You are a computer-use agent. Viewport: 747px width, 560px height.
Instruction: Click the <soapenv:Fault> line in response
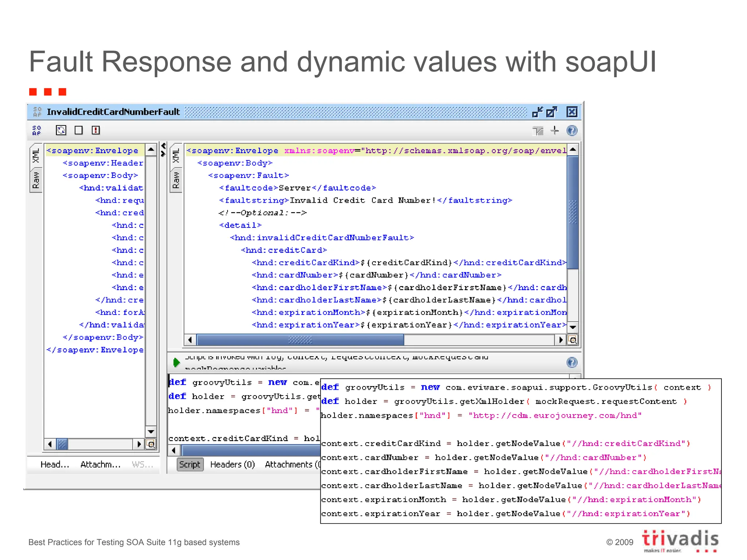[x=248, y=175]
